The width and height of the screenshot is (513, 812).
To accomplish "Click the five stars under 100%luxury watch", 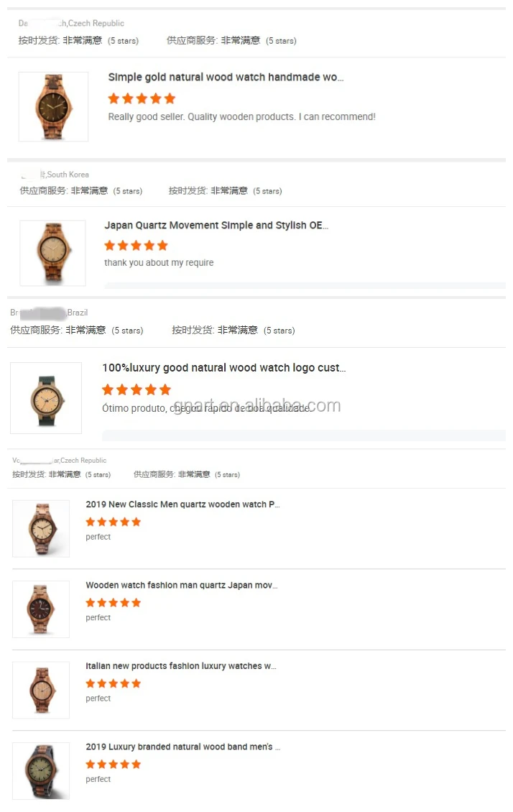I will 136,389.
